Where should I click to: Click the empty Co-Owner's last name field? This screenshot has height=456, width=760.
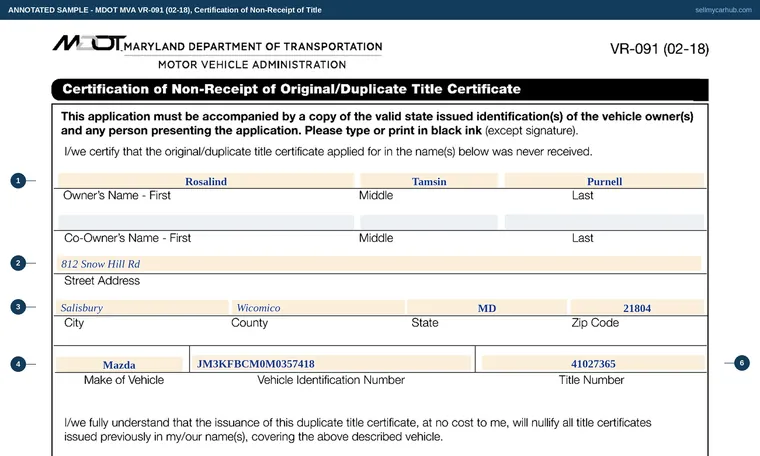[604, 222]
